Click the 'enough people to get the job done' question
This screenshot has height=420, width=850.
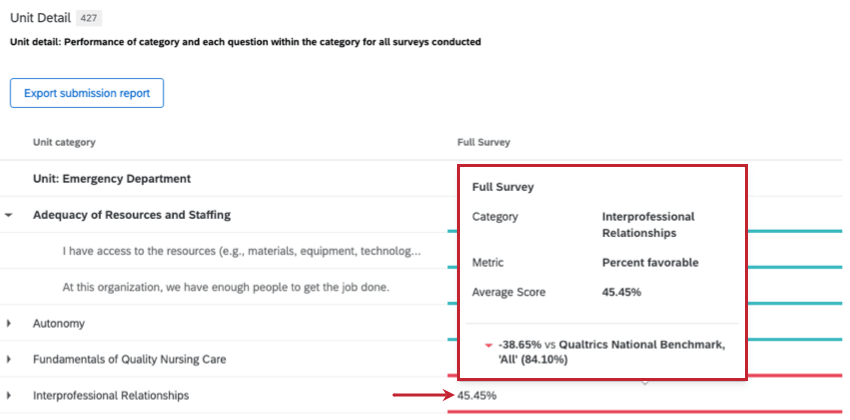click(x=225, y=287)
